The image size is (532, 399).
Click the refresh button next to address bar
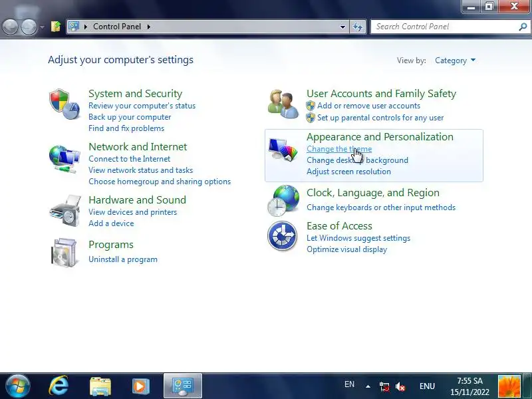[358, 27]
